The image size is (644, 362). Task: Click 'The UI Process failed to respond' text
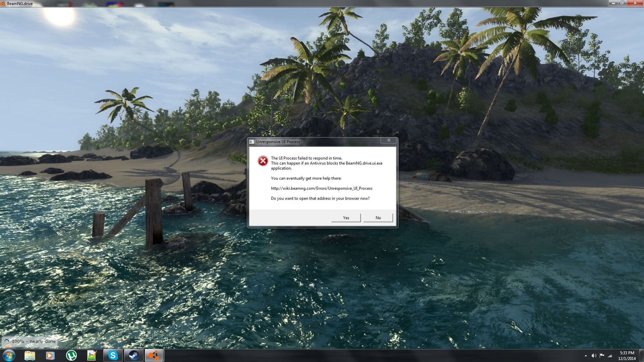pyautogui.click(x=307, y=158)
